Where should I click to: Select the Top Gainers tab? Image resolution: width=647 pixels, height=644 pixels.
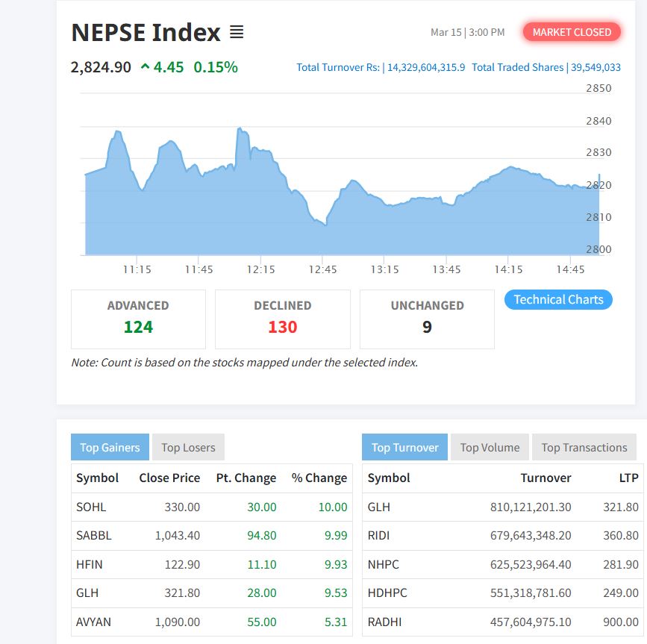pyautogui.click(x=110, y=447)
